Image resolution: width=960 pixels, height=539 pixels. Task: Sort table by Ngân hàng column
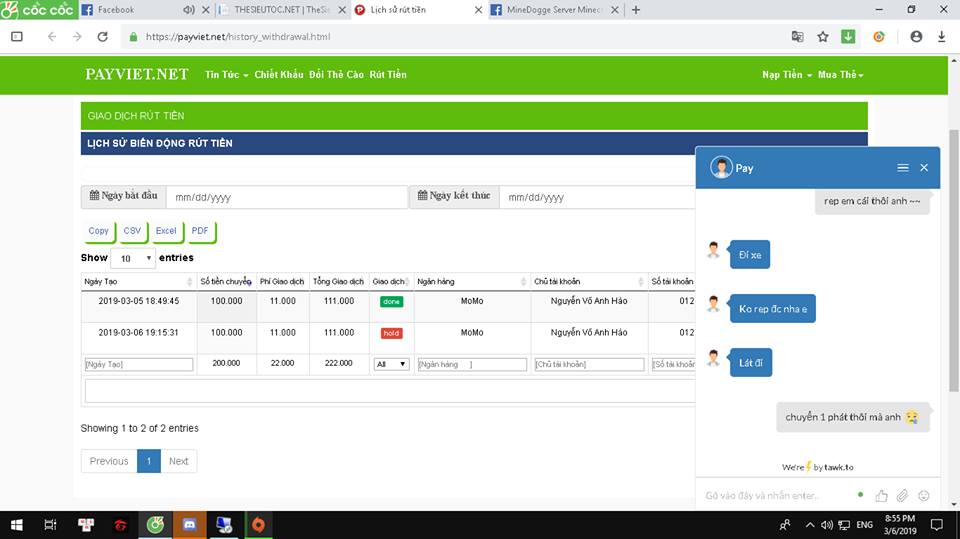coord(471,282)
